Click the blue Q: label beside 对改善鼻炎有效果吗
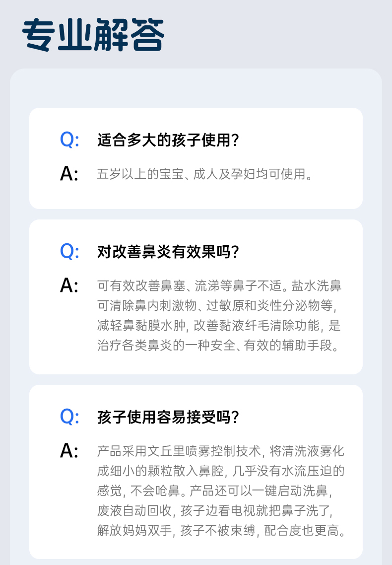 coord(69,252)
